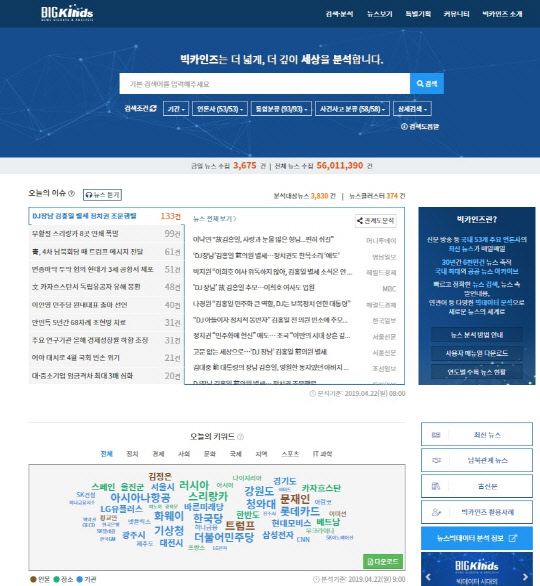
Task: Click help icon beside 오늘의 이슈
Action: click(71, 194)
